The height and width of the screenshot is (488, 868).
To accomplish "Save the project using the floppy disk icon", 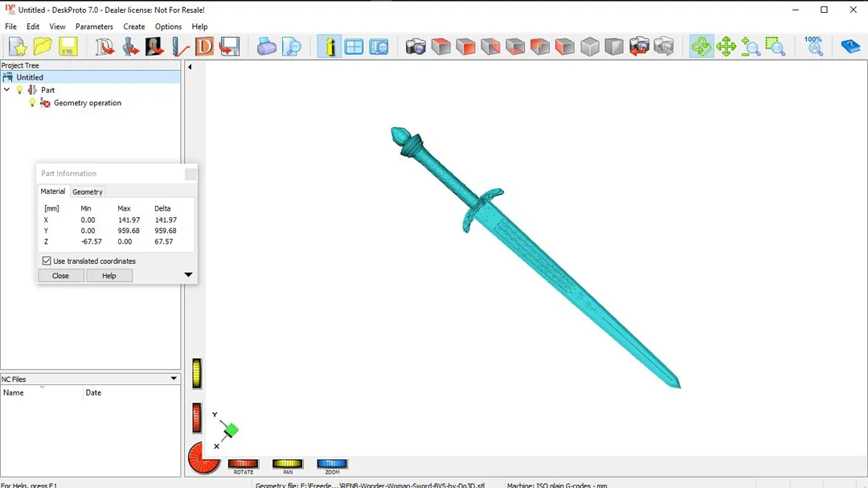I will click(x=68, y=47).
